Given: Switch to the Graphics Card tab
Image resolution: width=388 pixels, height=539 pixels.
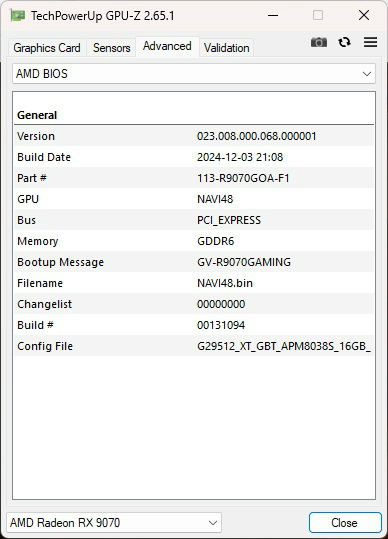Looking at the screenshot, I should coord(47,48).
